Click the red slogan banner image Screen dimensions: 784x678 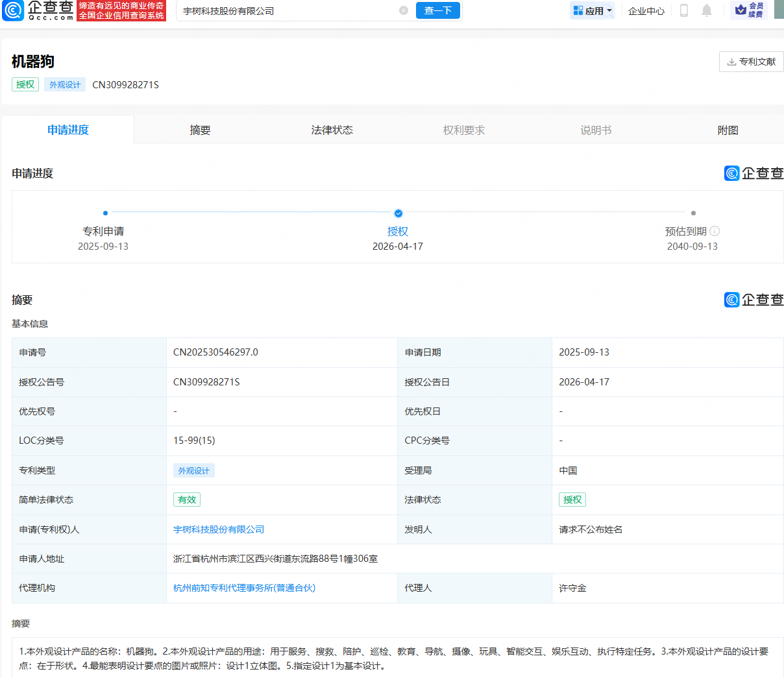pyautogui.click(x=121, y=10)
